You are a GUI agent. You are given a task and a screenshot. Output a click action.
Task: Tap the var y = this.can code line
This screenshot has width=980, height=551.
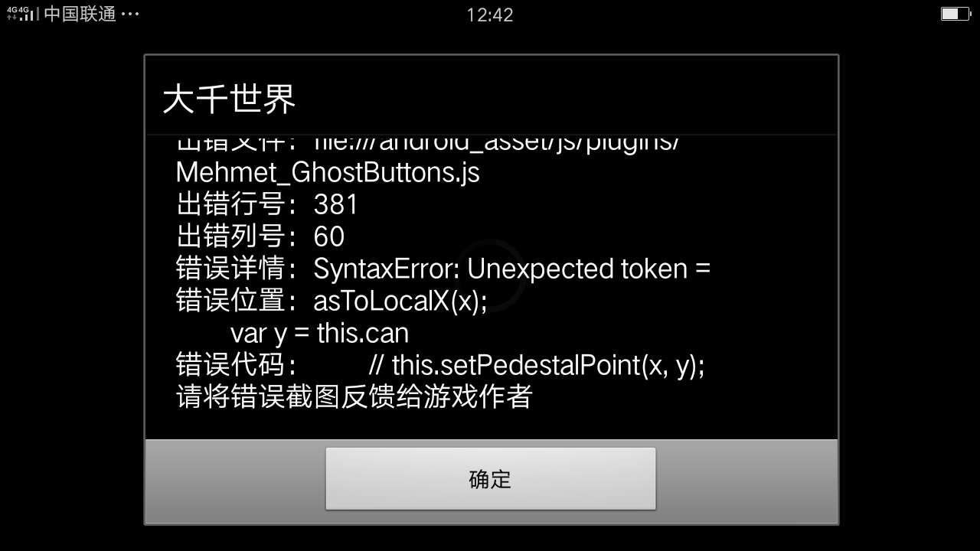(x=319, y=333)
